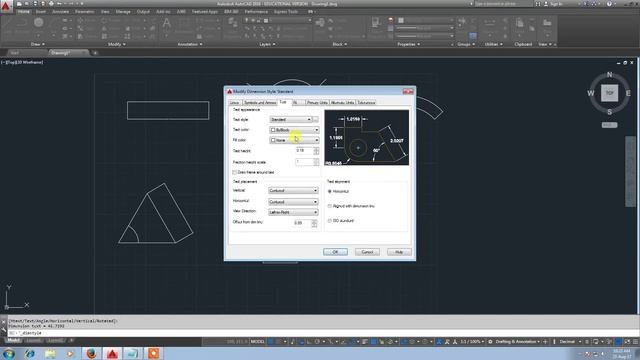The width and height of the screenshot is (640, 360).
Task: Click the dimension style preview image
Action: (367, 137)
